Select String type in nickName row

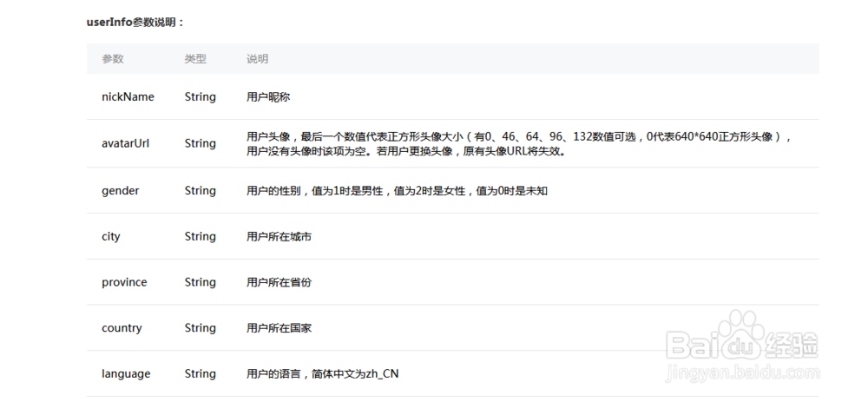click(x=200, y=97)
